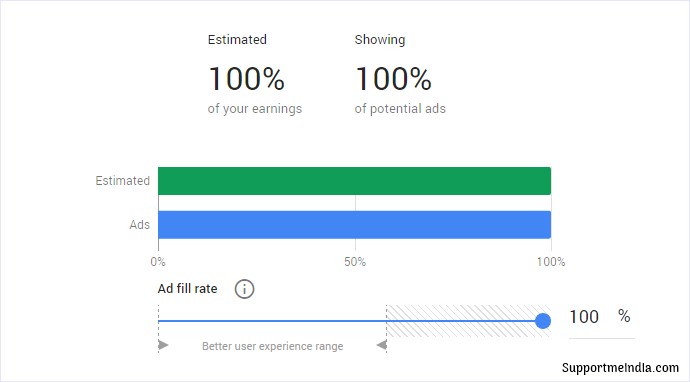The width and height of the screenshot is (690, 382).
Task: Click the '100%' value under Showing
Action: point(393,79)
